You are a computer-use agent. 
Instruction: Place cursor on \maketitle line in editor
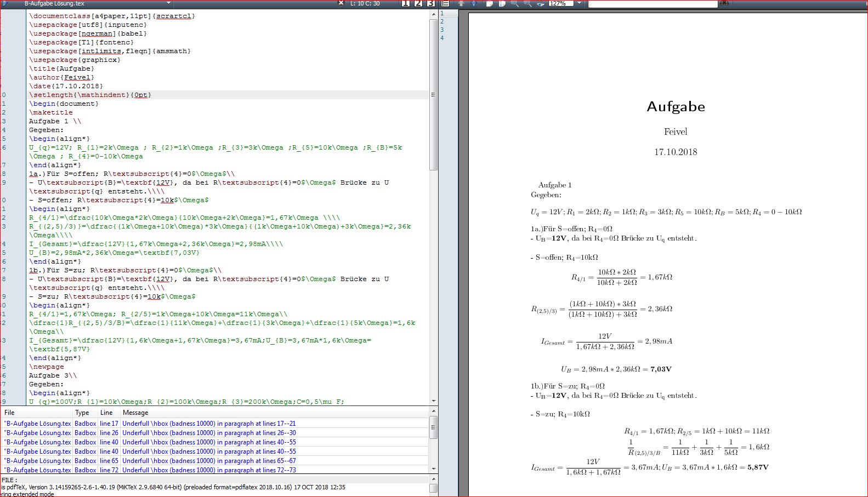[x=50, y=112]
